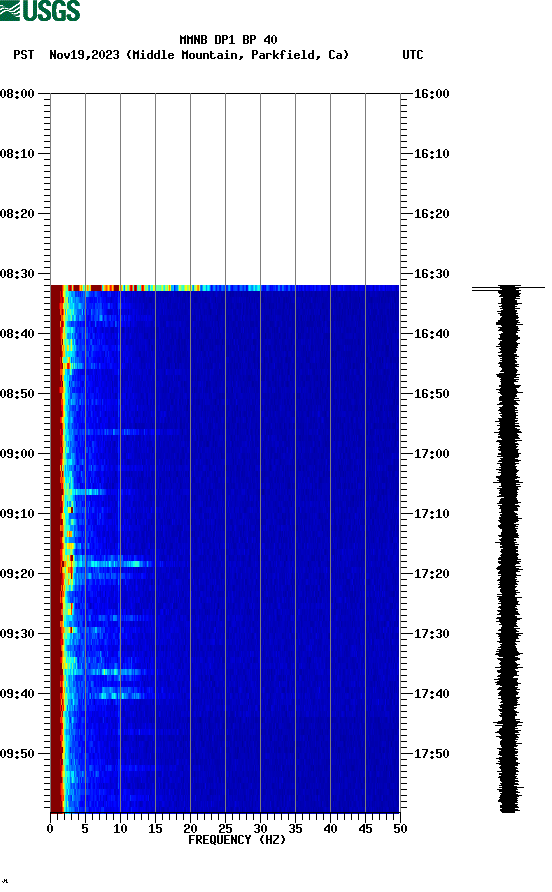
Task: Click the 20 Hz frequency tick label
Action: click(190, 829)
